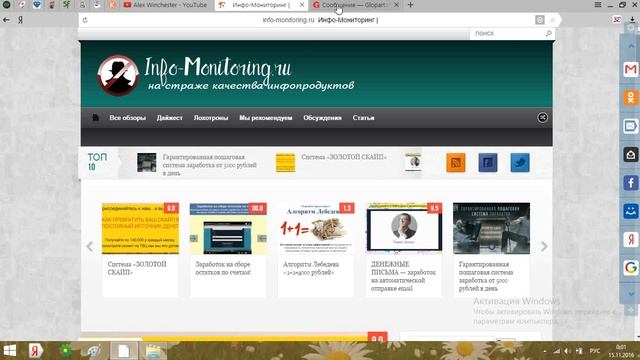Open the Google icon in the right sidebar
The image size is (640, 360).
[630, 267]
